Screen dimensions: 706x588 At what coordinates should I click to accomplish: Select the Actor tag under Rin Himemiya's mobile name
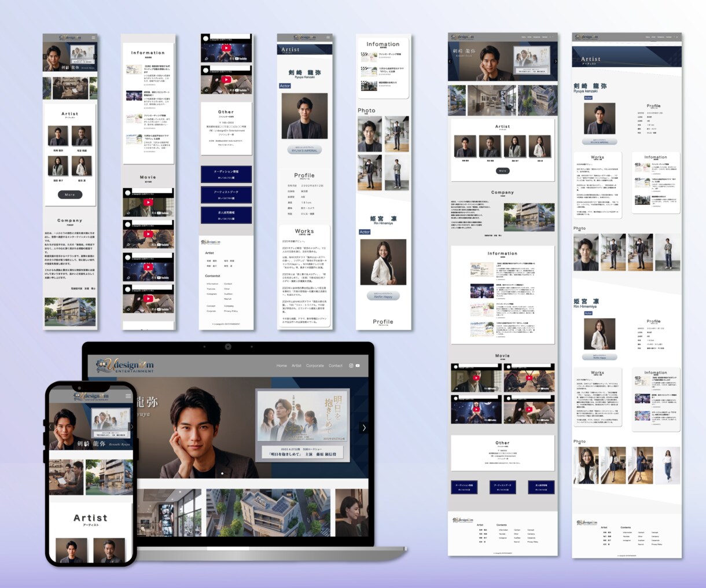(x=365, y=232)
